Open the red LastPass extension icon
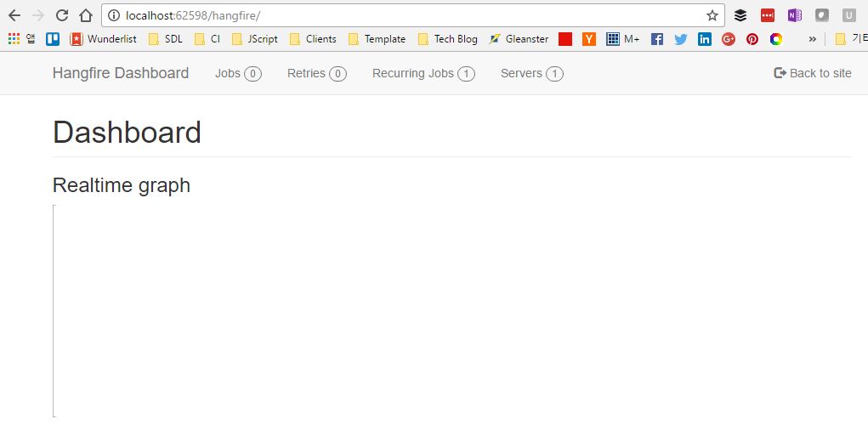Screen dimensions: 868x436 tap(767, 15)
